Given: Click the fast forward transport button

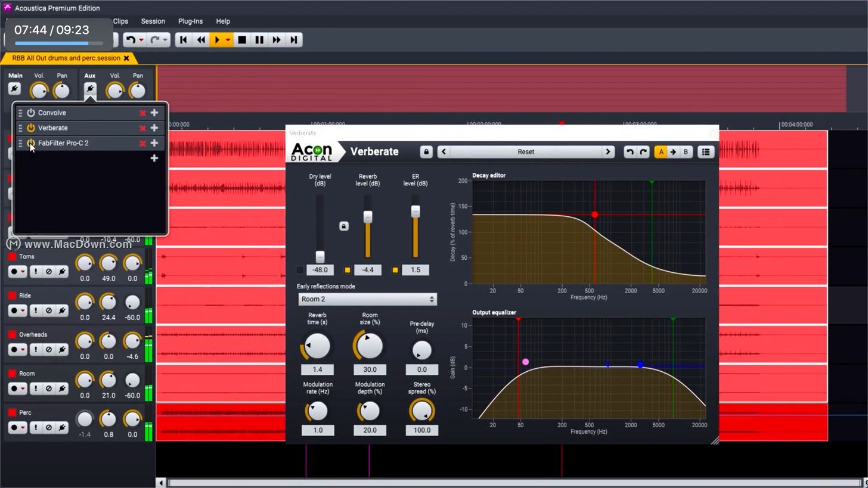Looking at the screenshot, I should (x=277, y=40).
